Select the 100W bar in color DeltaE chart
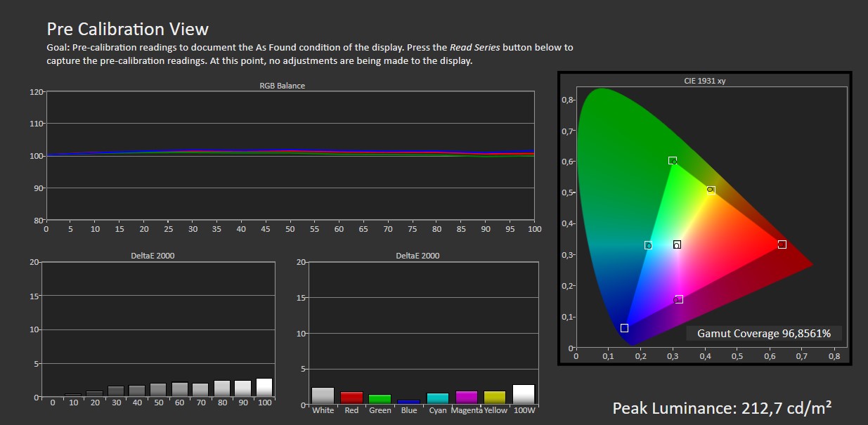The image size is (868, 425). [x=524, y=395]
